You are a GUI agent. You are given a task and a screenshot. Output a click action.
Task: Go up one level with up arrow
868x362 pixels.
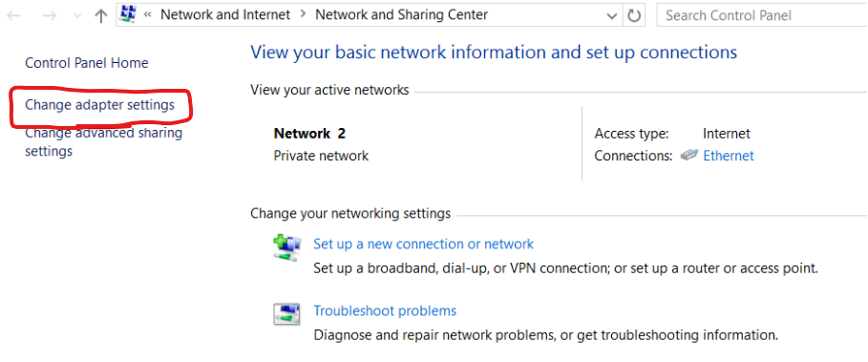100,16
